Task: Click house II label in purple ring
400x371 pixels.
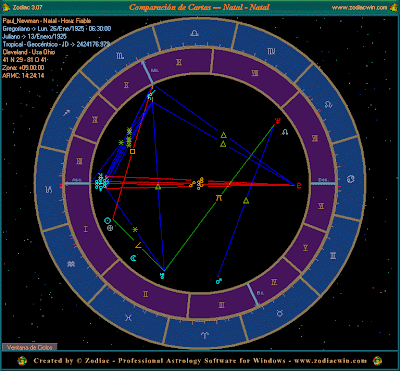Action: pos(145,294)
